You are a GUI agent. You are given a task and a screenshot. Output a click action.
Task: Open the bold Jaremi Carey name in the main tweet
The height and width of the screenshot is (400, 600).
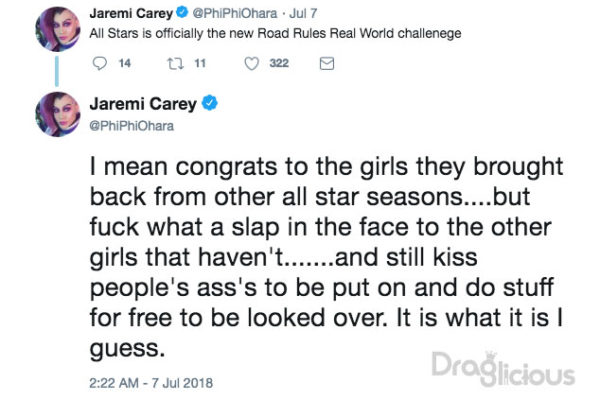143,104
